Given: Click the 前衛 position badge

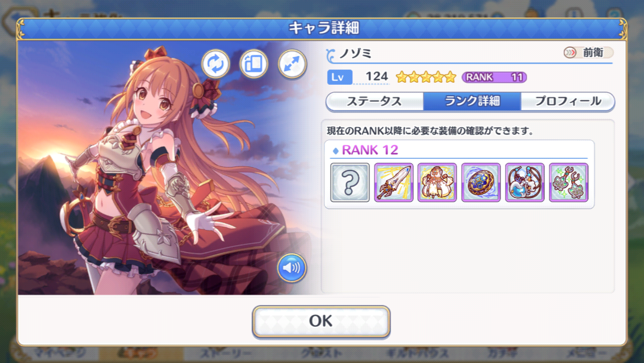Looking at the screenshot, I should (x=589, y=52).
